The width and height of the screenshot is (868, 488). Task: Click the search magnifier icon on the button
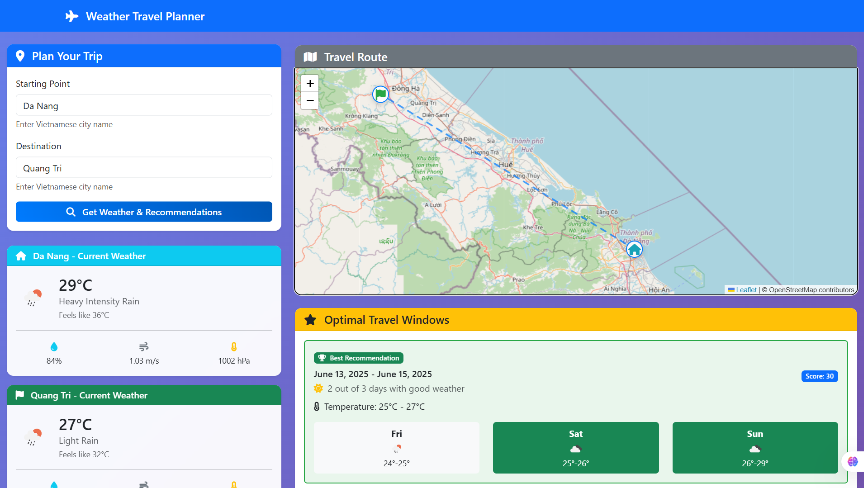click(71, 212)
